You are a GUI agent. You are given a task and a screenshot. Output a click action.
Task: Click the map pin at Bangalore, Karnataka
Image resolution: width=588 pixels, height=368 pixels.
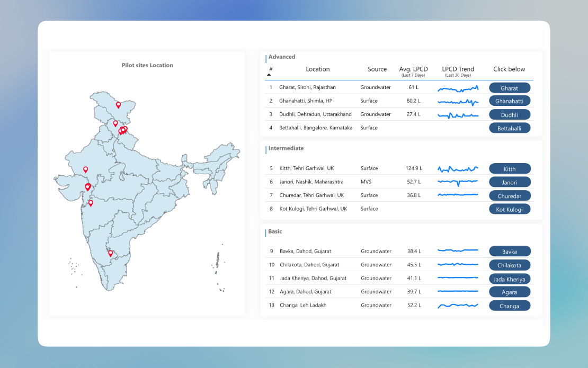coord(110,253)
